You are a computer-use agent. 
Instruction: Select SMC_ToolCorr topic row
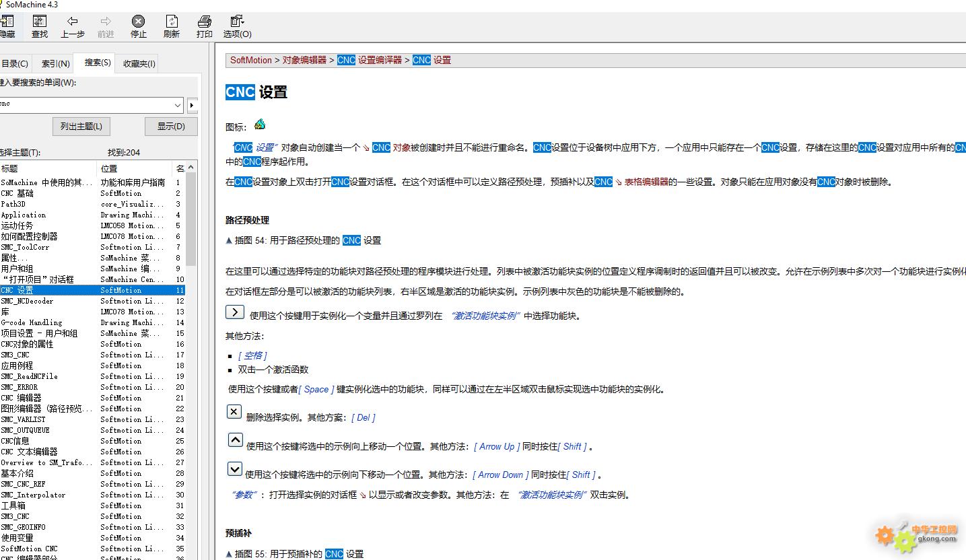(x=92, y=247)
